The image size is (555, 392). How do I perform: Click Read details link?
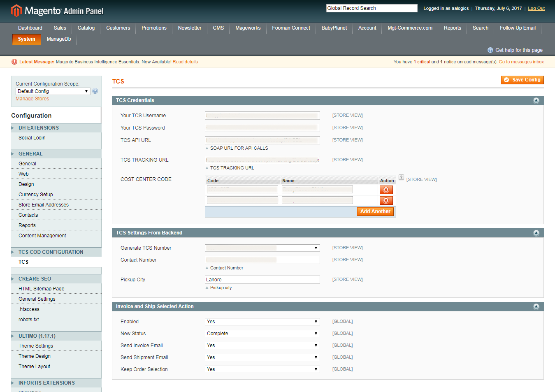point(185,62)
